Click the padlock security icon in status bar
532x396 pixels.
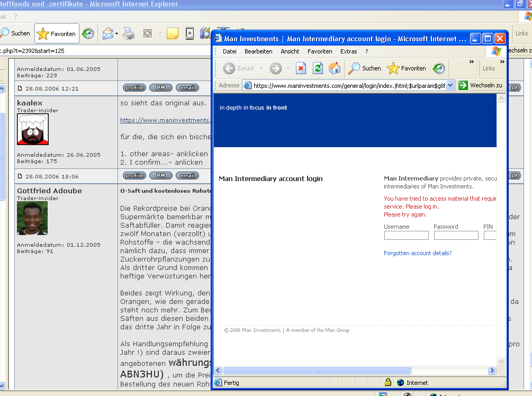pyautogui.click(x=388, y=382)
